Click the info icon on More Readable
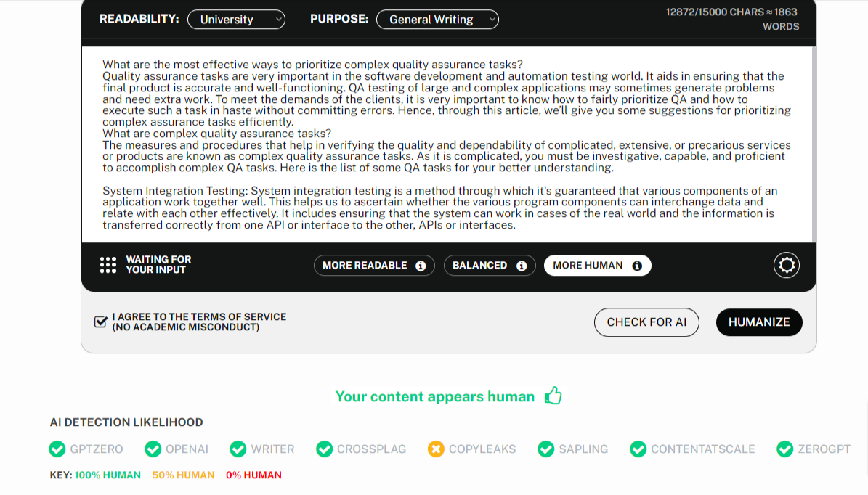 click(x=421, y=266)
